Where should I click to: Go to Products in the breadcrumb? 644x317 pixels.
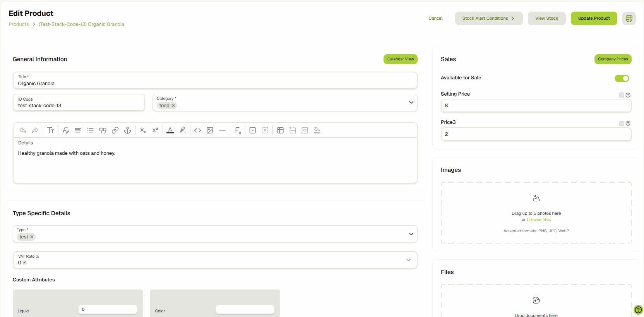[x=19, y=24]
